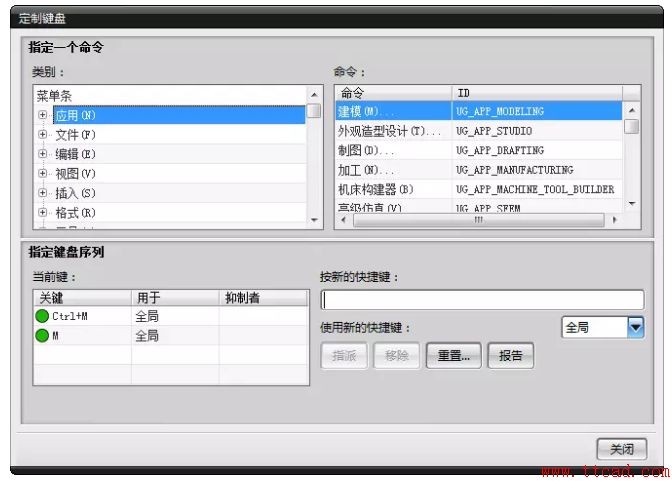Click the 报告 button

[x=510, y=355]
